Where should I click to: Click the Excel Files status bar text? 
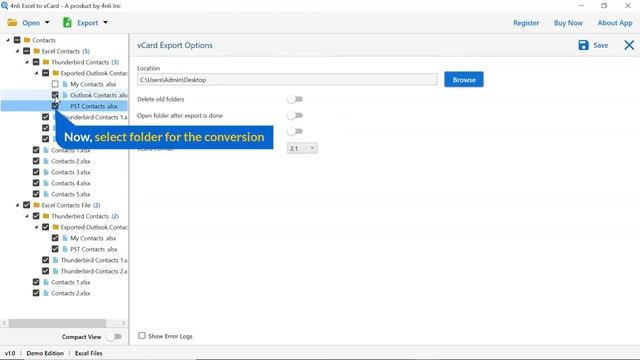click(89, 353)
